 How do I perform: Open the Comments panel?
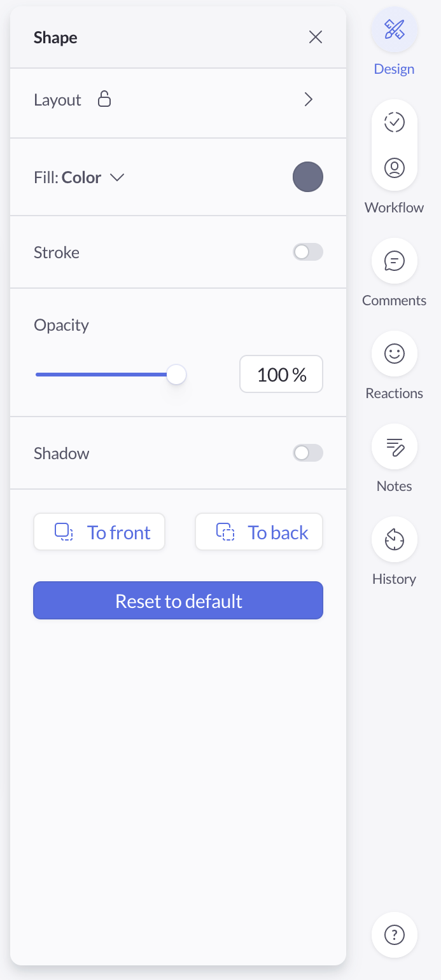pos(394,260)
